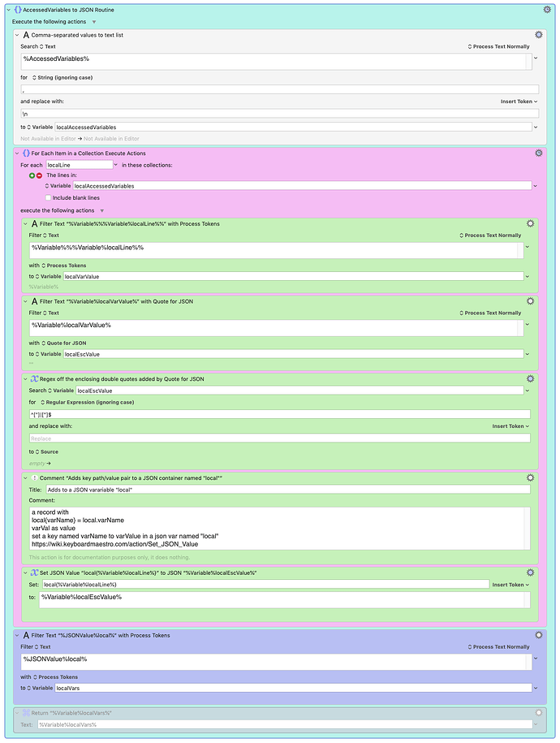Click the Comment body text area
The height and width of the screenshot is (743, 560).
pyautogui.click(x=279, y=529)
